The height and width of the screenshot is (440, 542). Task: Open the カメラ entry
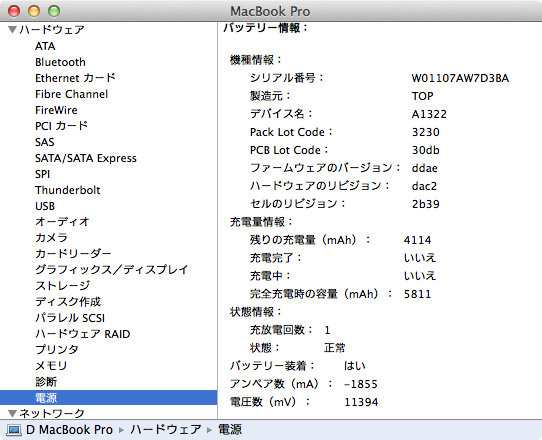[51, 238]
